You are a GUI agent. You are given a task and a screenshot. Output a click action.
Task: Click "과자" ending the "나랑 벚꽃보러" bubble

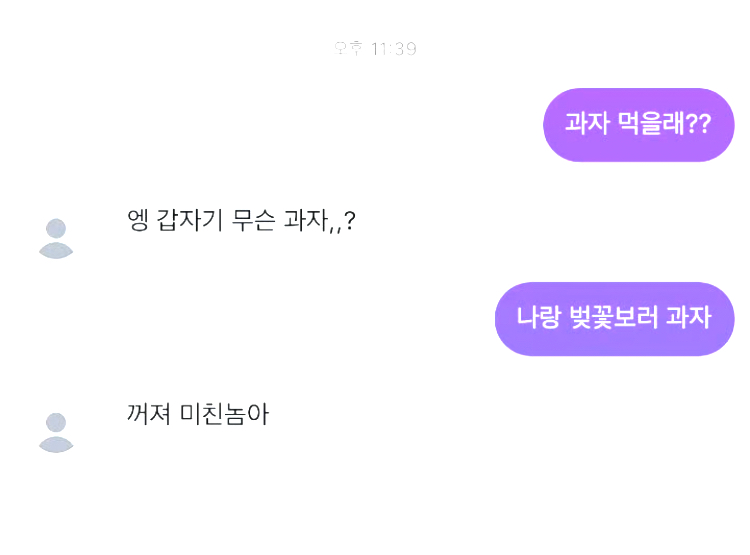point(688,319)
